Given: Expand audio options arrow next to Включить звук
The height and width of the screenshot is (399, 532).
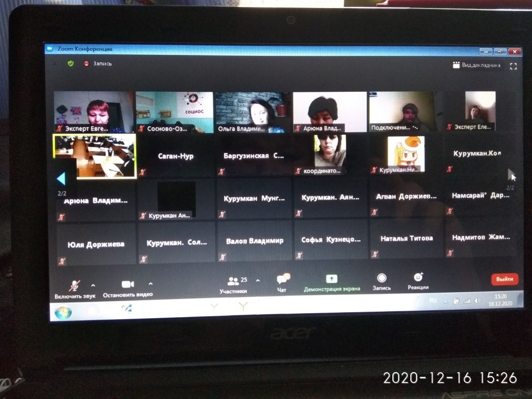Looking at the screenshot, I should pos(93,285).
